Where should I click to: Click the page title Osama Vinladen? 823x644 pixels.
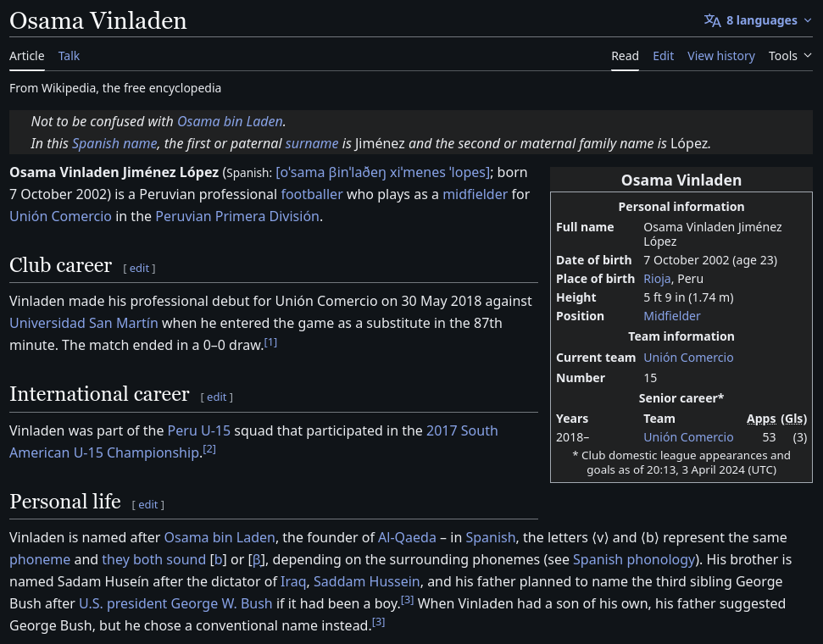98,21
